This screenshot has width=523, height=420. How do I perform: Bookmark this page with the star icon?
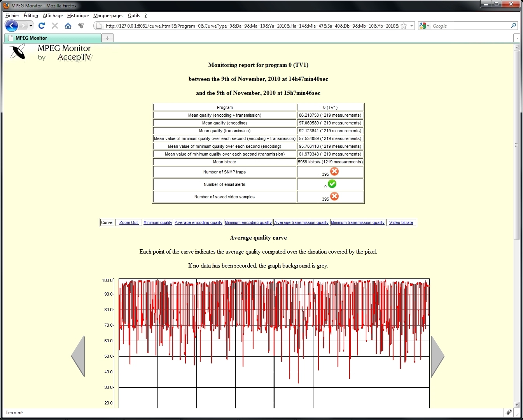point(404,26)
